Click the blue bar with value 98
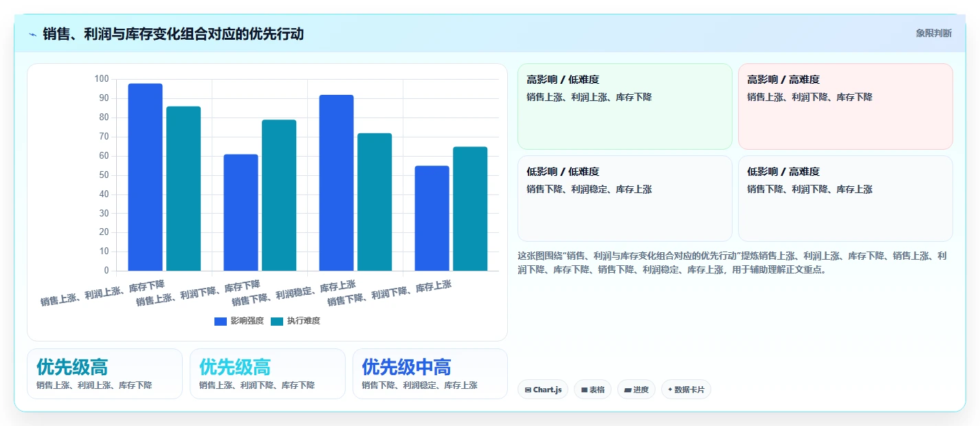This screenshot has width=980, height=426. [x=145, y=177]
